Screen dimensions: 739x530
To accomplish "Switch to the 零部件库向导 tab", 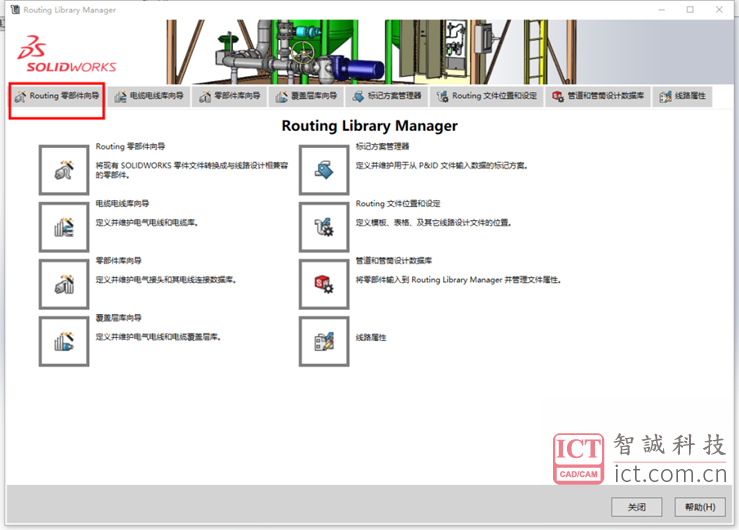I will pyautogui.click(x=230, y=97).
